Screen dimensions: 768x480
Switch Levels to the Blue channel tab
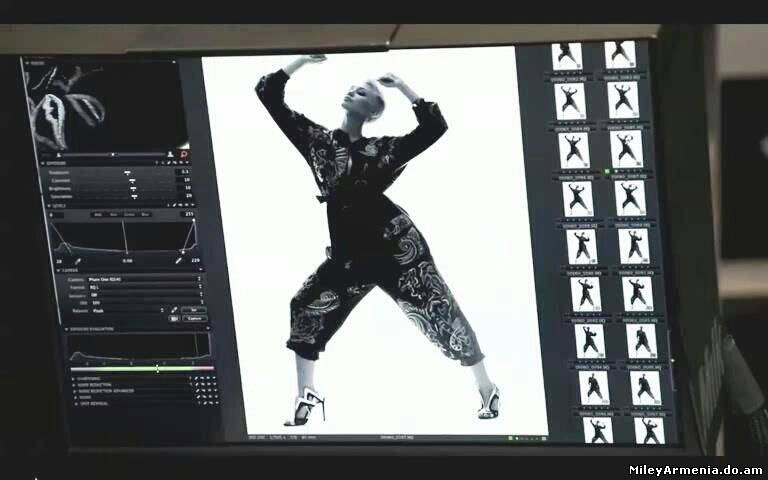[145, 215]
